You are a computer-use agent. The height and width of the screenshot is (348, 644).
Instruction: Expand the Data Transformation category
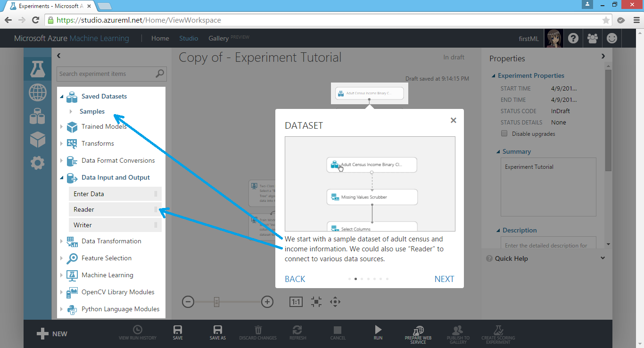point(61,241)
